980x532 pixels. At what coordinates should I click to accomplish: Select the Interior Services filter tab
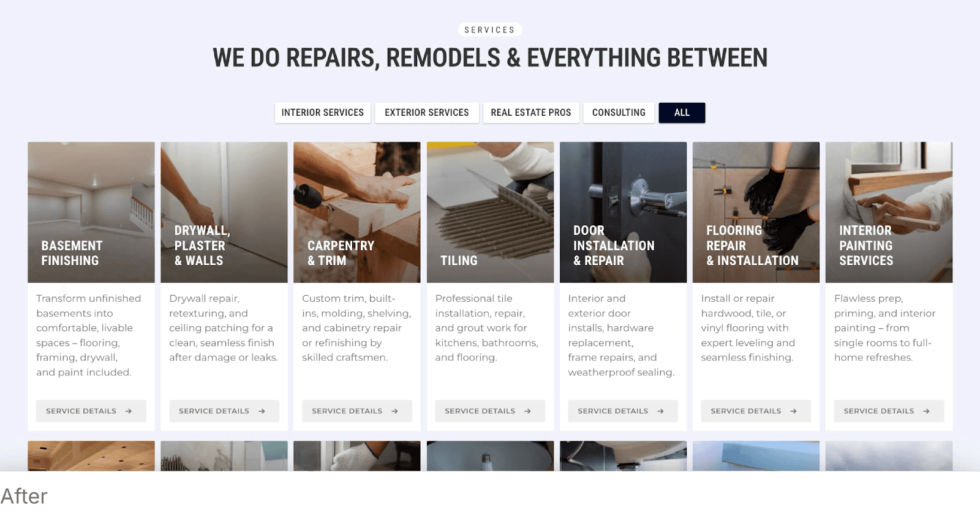323,113
